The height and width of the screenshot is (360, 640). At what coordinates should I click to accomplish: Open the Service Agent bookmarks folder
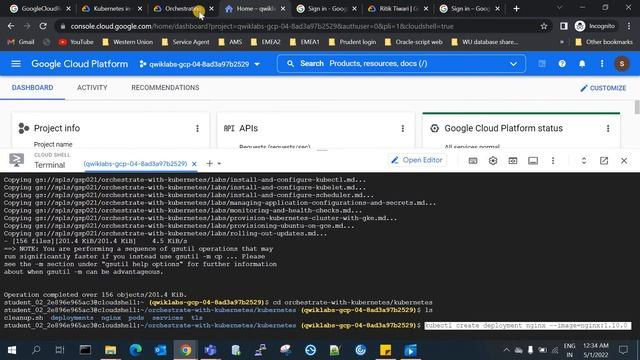pyautogui.click(x=186, y=42)
